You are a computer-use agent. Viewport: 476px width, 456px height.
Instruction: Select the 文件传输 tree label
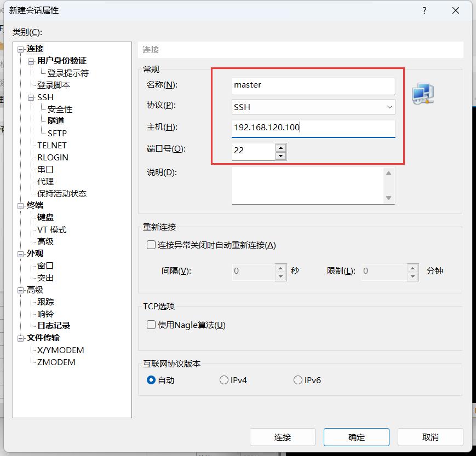43,338
